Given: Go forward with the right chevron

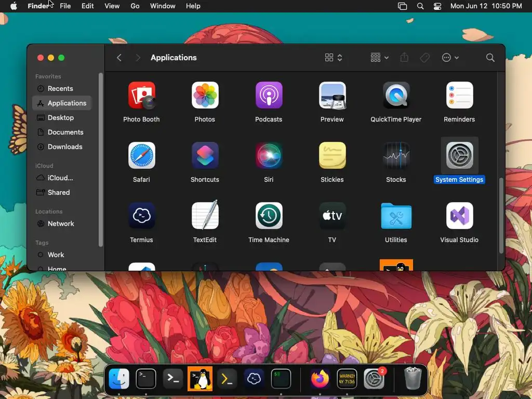Looking at the screenshot, I should coord(138,58).
